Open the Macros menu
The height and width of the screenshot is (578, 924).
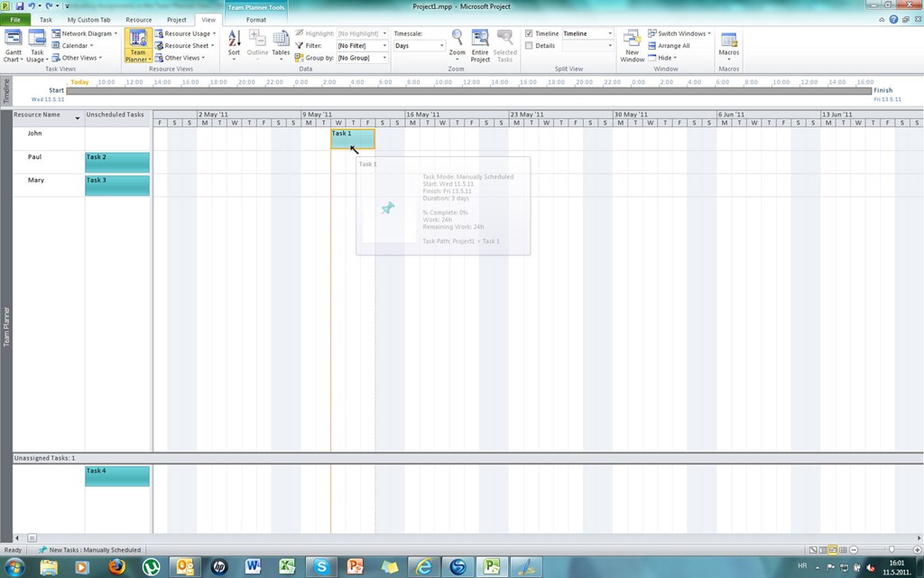(728, 43)
